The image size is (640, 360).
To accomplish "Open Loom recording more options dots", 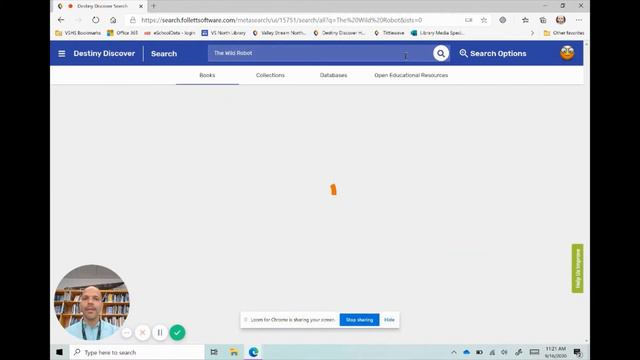I will 127,333.
